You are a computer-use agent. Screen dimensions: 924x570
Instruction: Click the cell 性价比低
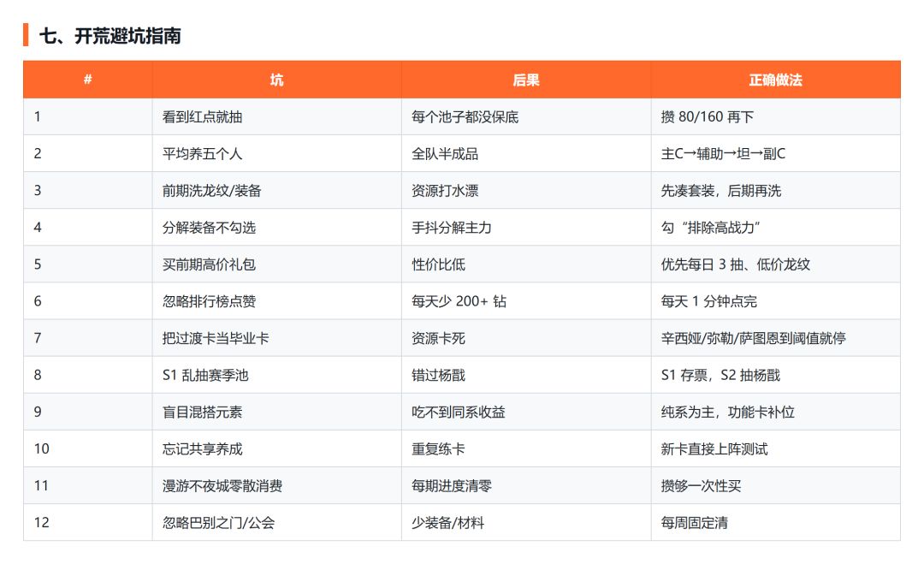pos(526,264)
